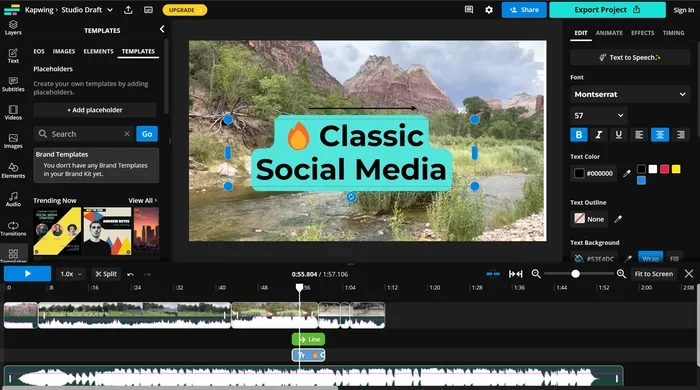Image resolution: width=700 pixels, height=390 pixels.
Task: Open the Audio sidebar panel
Action: (13, 199)
